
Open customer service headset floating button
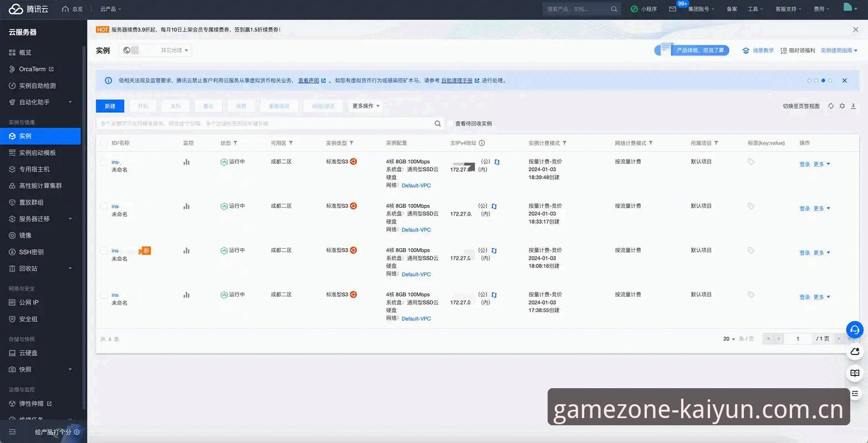click(x=855, y=329)
